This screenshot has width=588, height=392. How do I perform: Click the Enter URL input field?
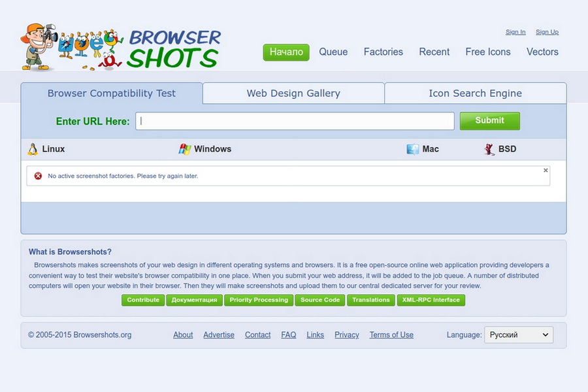tap(295, 121)
